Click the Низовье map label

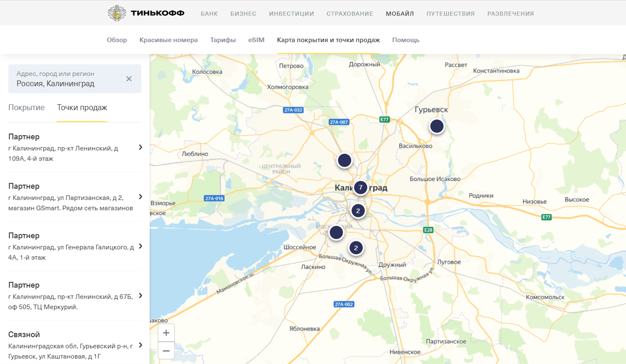[x=535, y=202]
